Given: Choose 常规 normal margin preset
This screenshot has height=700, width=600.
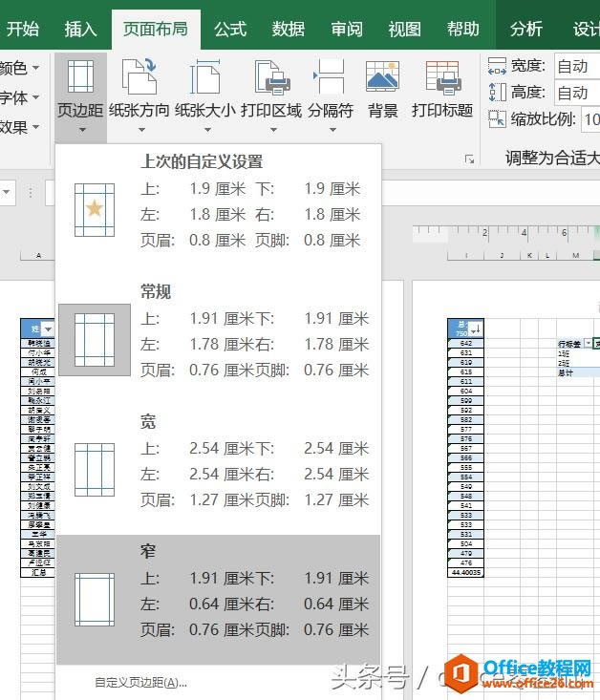Looking at the screenshot, I should [218, 330].
